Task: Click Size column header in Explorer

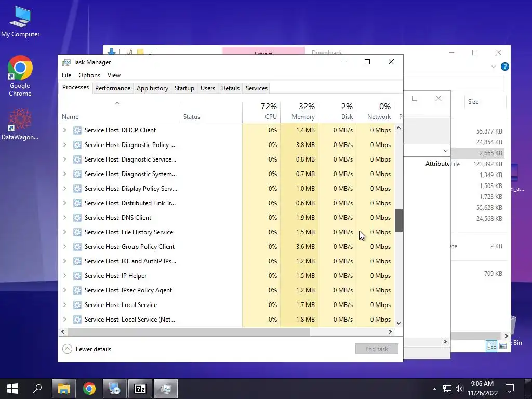Action: click(x=485, y=102)
